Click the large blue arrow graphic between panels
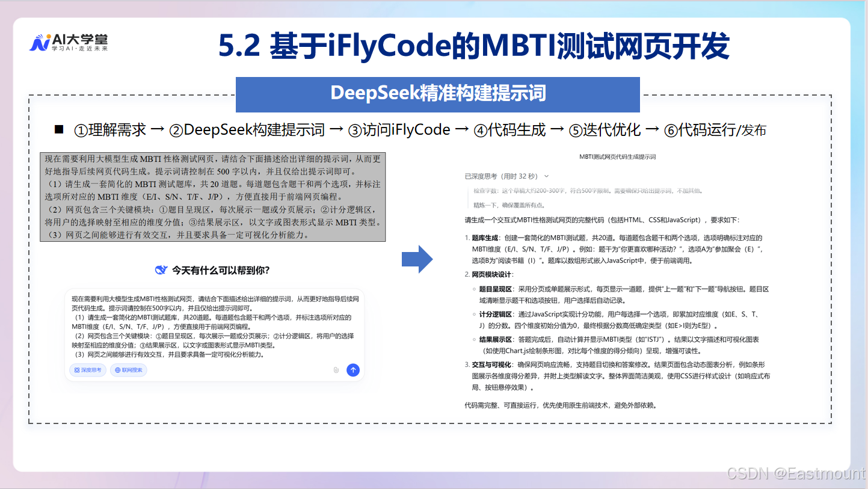The height and width of the screenshot is (489, 868). [419, 259]
